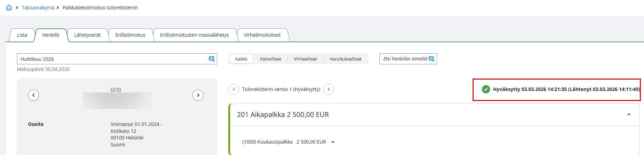Viewport: 644px width, 155px height.
Task: Filter by Varoitukselliset
Action: click(345, 59)
